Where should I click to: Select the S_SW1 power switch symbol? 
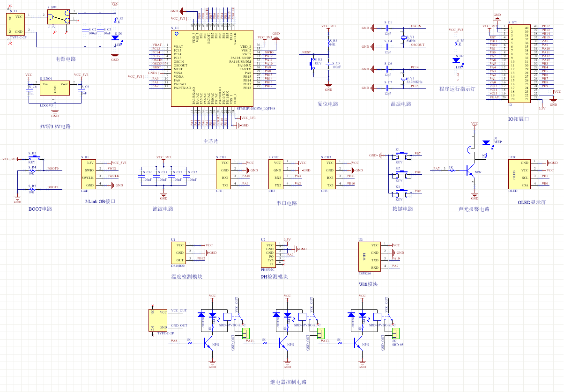(x=58, y=17)
